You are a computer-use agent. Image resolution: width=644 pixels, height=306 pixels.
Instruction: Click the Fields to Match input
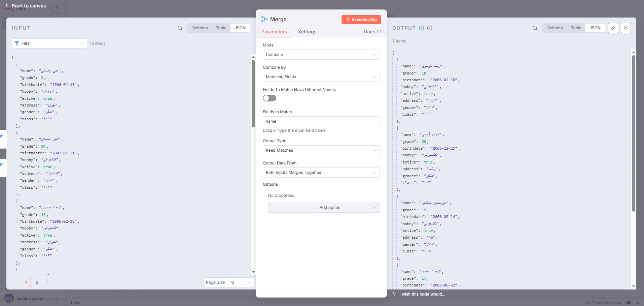coord(321,121)
